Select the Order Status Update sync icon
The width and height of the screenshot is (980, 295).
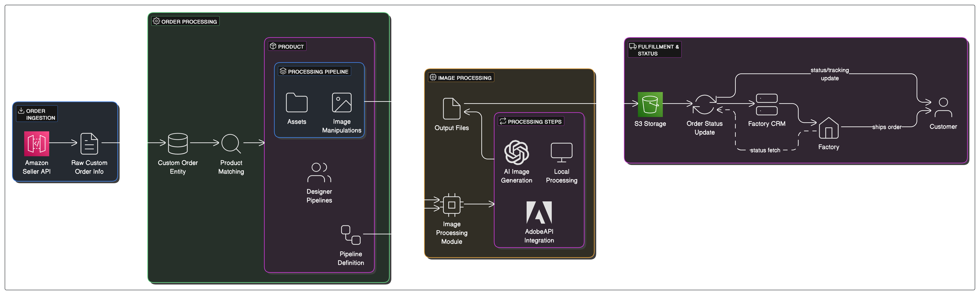click(x=704, y=104)
